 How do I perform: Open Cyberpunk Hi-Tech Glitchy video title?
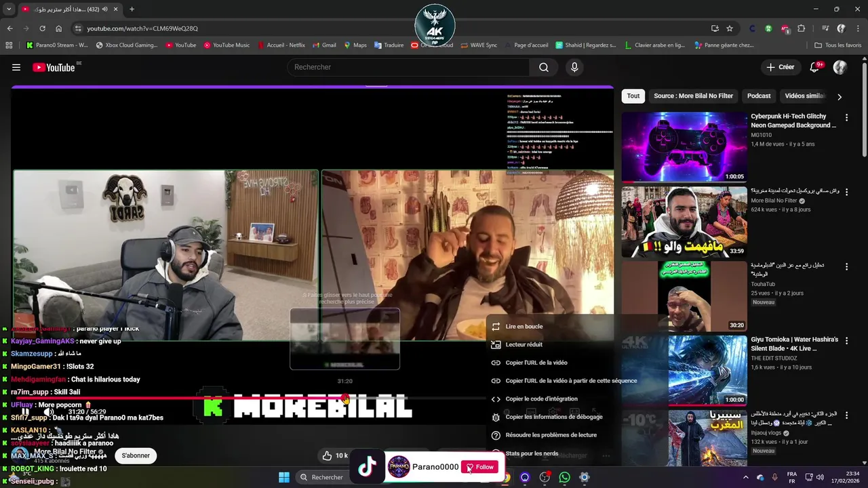coord(793,121)
